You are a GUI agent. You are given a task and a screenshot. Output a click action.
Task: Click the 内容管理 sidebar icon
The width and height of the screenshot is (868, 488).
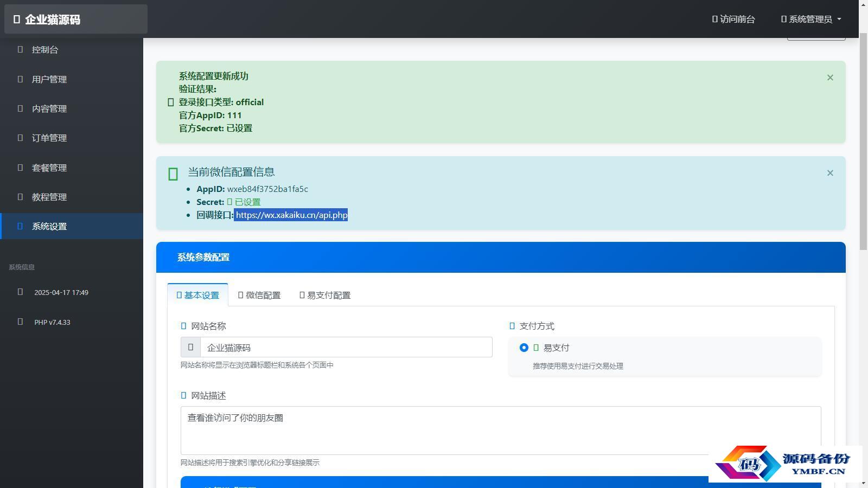pos(20,108)
